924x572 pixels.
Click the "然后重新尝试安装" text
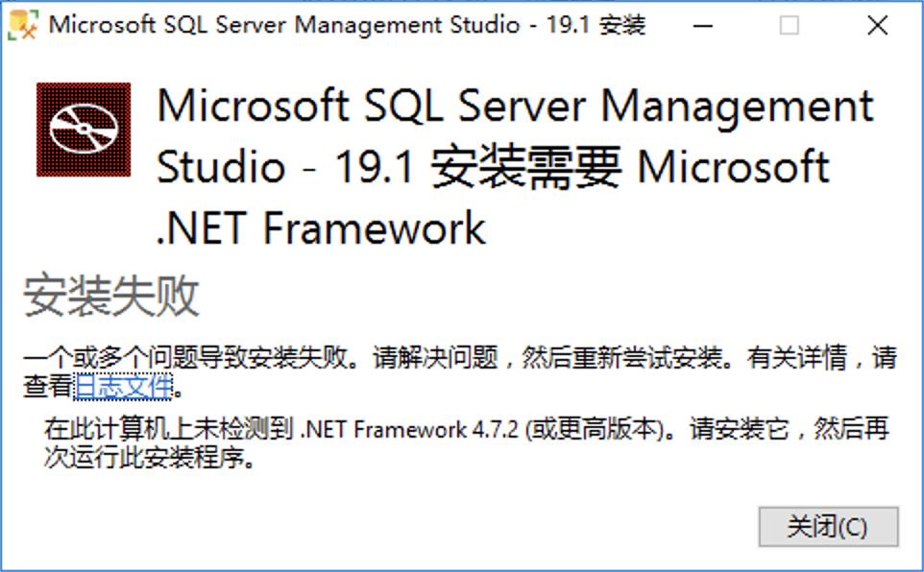click(x=622, y=360)
